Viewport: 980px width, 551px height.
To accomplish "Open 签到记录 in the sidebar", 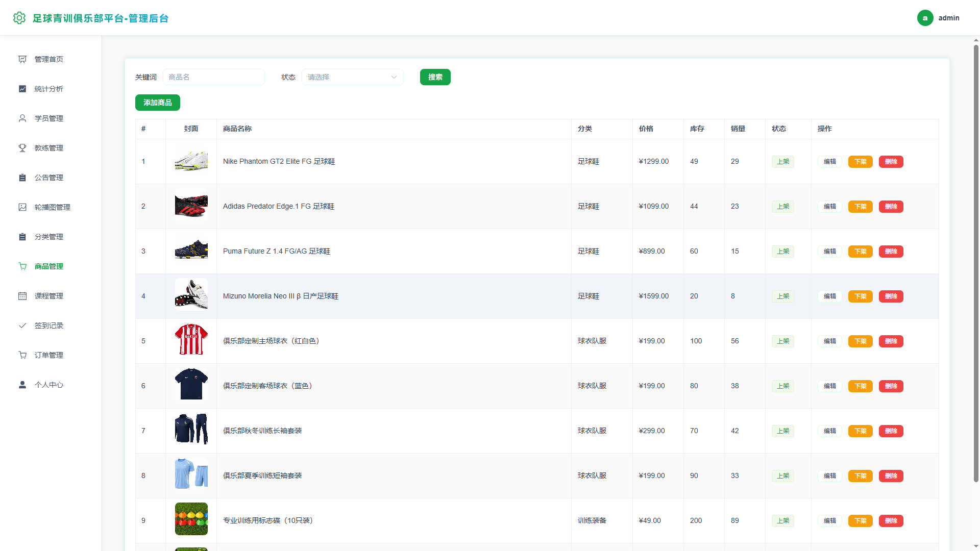I will pyautogui.click(x=51, y=325).
